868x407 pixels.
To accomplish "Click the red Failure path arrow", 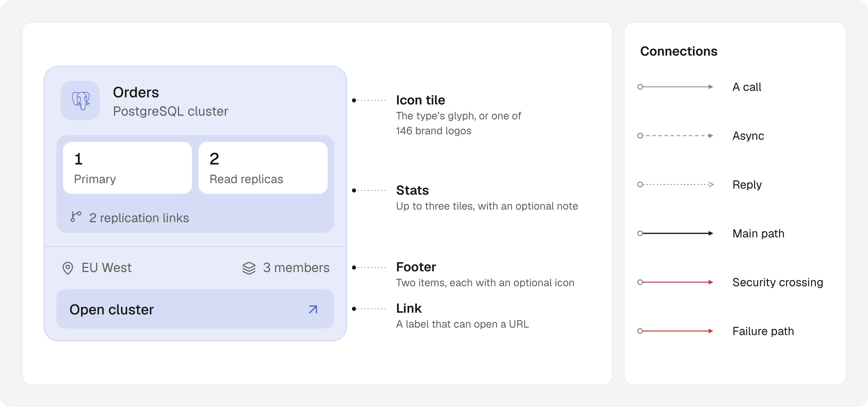I will 675,331.
